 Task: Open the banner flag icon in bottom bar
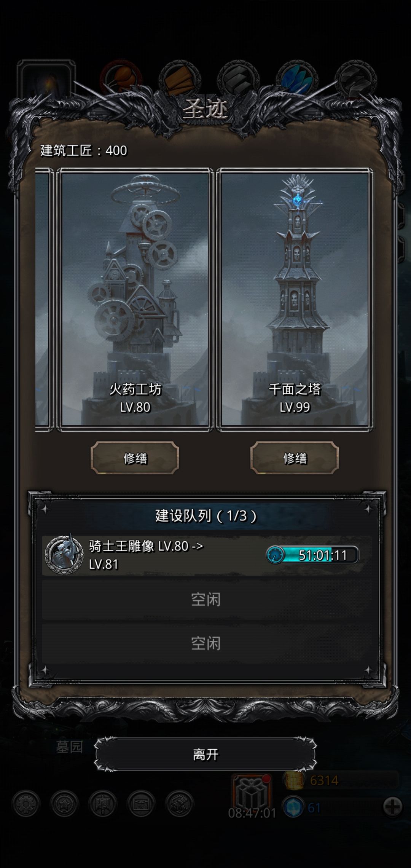(x=103, y=804)
